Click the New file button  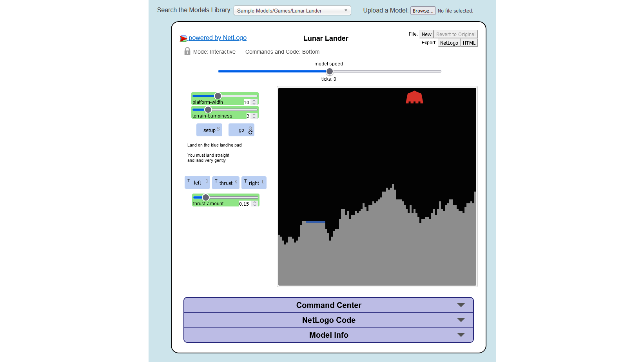426,34
